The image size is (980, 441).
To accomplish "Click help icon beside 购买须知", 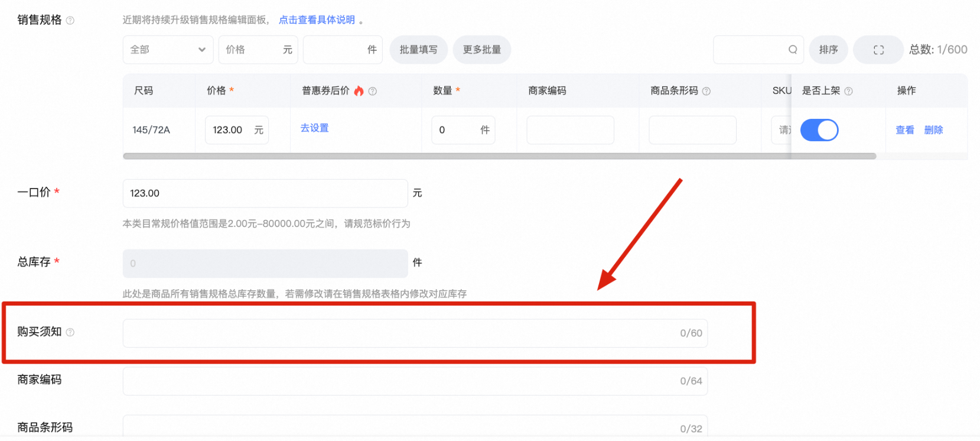I will click(x=70, y=332).
